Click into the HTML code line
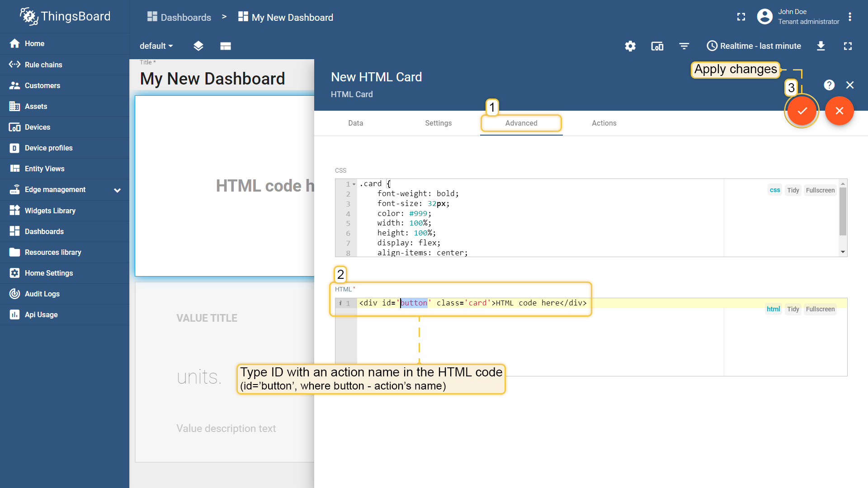This screenshot has height=488, width=868. click(473, 303)
